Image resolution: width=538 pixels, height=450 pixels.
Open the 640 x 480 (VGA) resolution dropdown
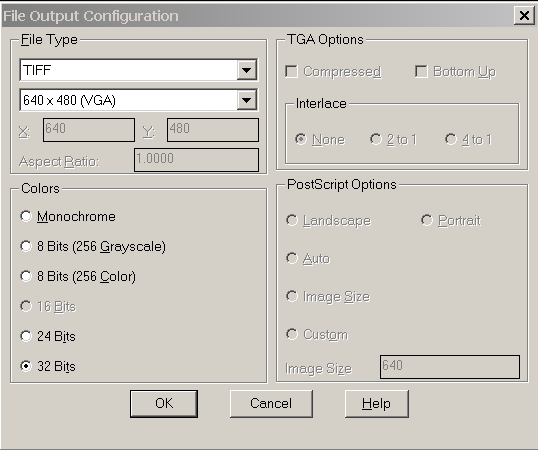pos(246,100)
